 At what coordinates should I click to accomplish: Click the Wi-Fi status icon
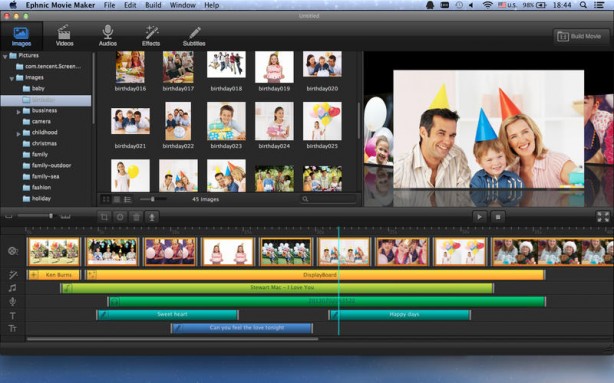click(x=488, y=5)
